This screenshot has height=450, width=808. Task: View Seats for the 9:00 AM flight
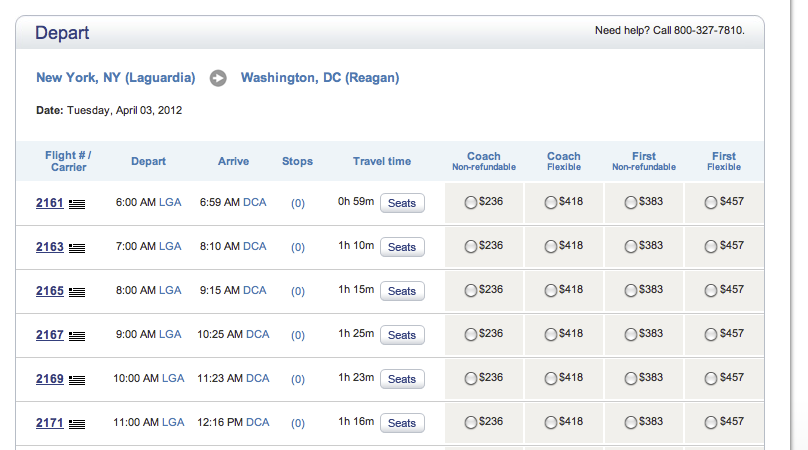click(402, 335)
